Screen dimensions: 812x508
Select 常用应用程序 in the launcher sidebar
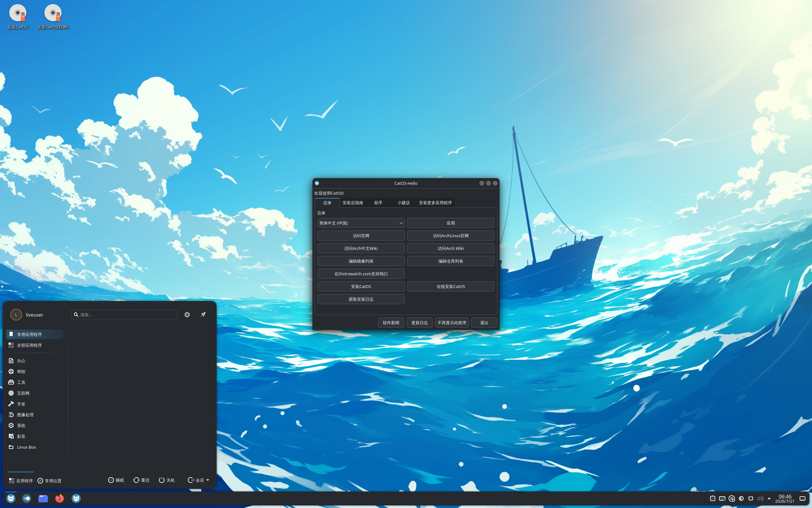(x=35, y=334)
